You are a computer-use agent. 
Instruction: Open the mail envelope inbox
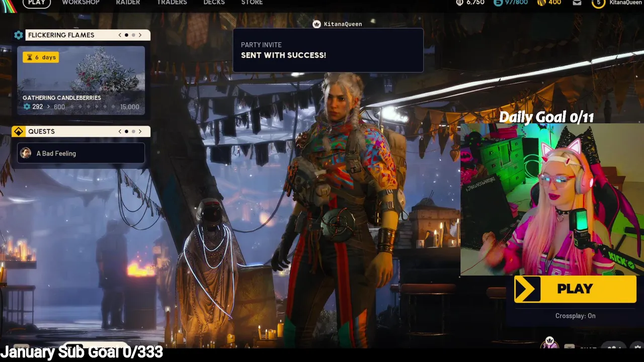pyautogui.click(x=577, y=3)
